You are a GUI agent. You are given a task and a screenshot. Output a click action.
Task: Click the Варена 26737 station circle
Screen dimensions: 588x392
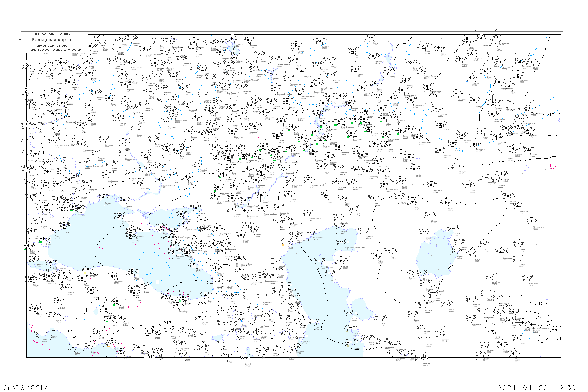pyautogui.click(x=90, y=73)
